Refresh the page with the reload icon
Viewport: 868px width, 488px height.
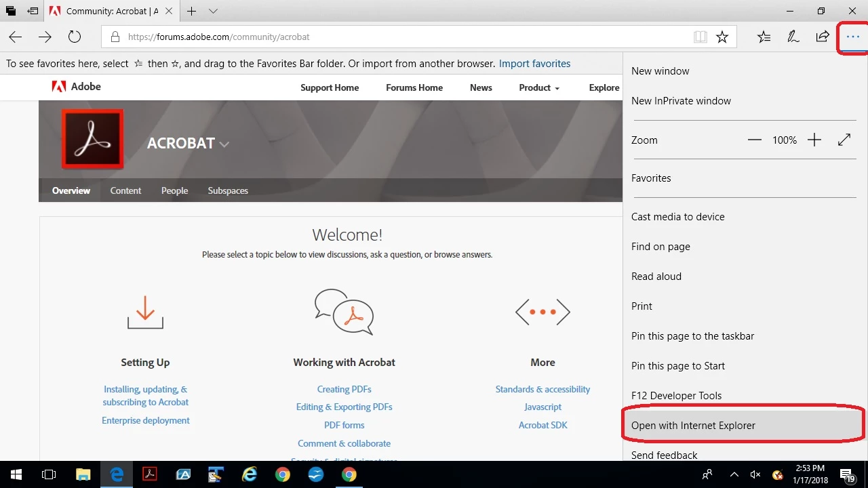pos(75,37)
